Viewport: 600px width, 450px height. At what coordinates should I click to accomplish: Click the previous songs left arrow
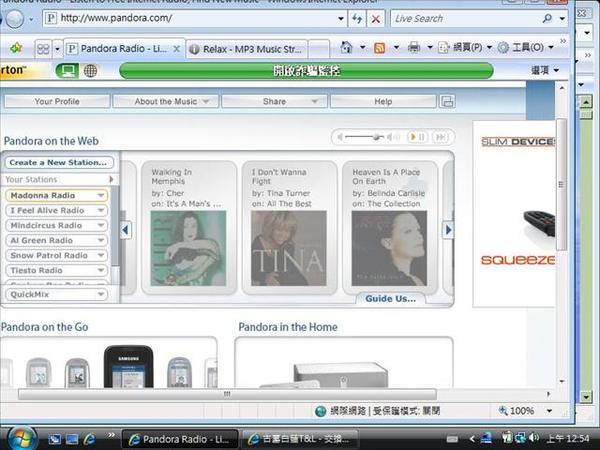tap(125, 230)
